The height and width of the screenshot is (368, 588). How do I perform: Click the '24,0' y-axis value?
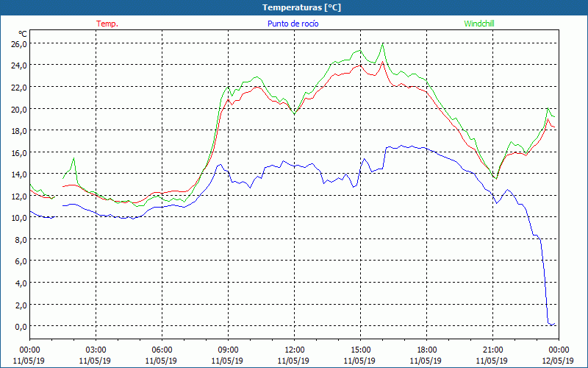21,66
